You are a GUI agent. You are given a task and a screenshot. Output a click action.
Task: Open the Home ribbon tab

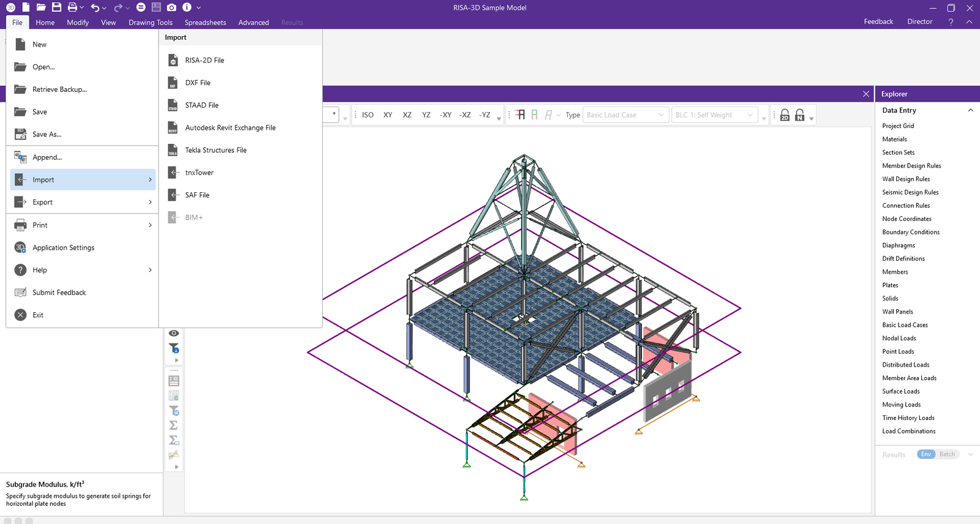pyautogui.click(x=45, y=23)
